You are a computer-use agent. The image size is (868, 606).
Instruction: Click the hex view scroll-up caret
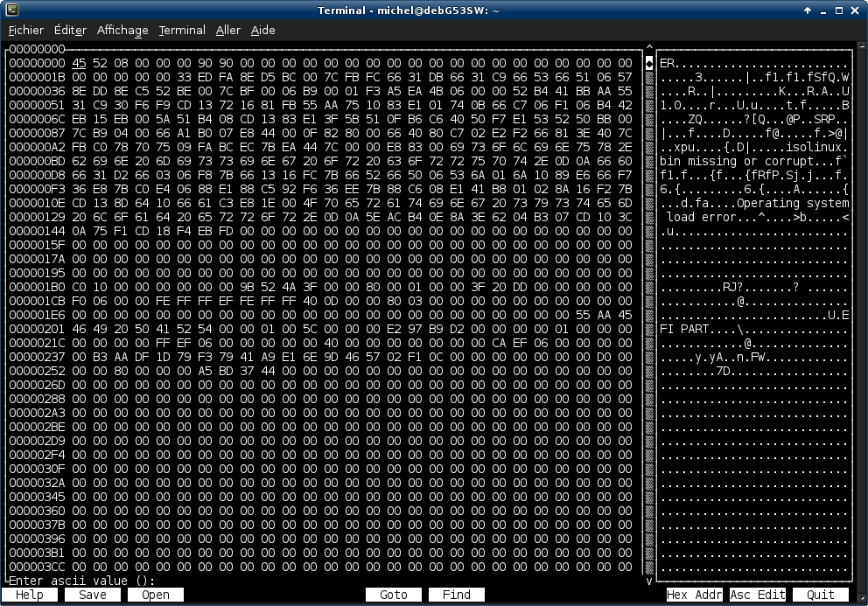tap(649, 47)
